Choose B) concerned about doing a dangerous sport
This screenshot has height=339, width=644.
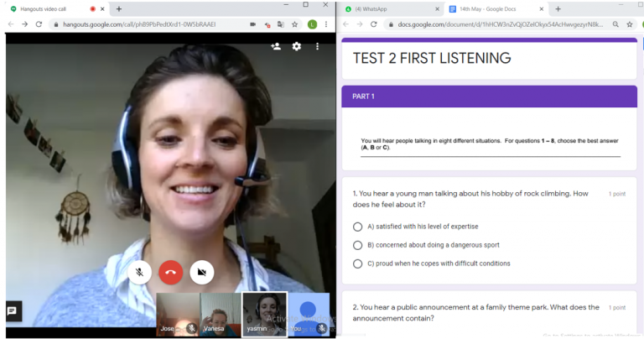pyautogui.click(x=358, y=245)
